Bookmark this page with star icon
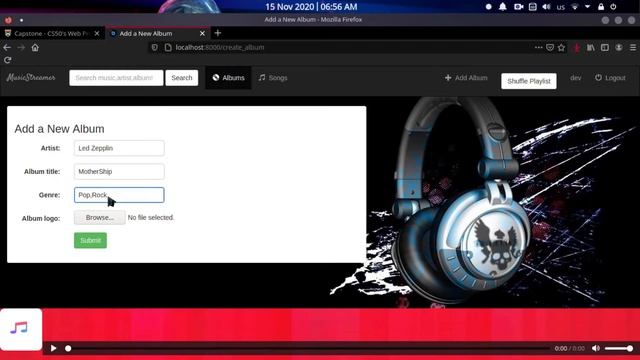Viewport: 640px width, 360px height. click(x=562, y=47)
